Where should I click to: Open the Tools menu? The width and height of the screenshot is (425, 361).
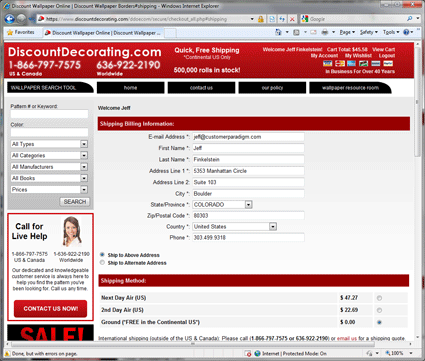pos(391,32)
